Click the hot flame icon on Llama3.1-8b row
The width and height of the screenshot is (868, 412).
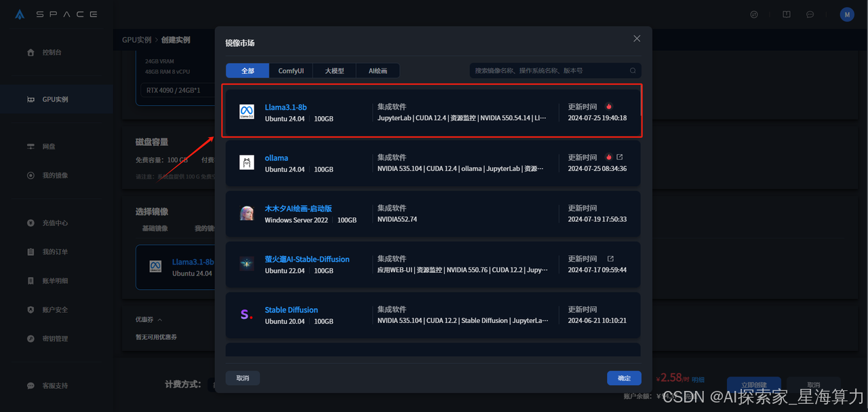[x=609, y=107]
